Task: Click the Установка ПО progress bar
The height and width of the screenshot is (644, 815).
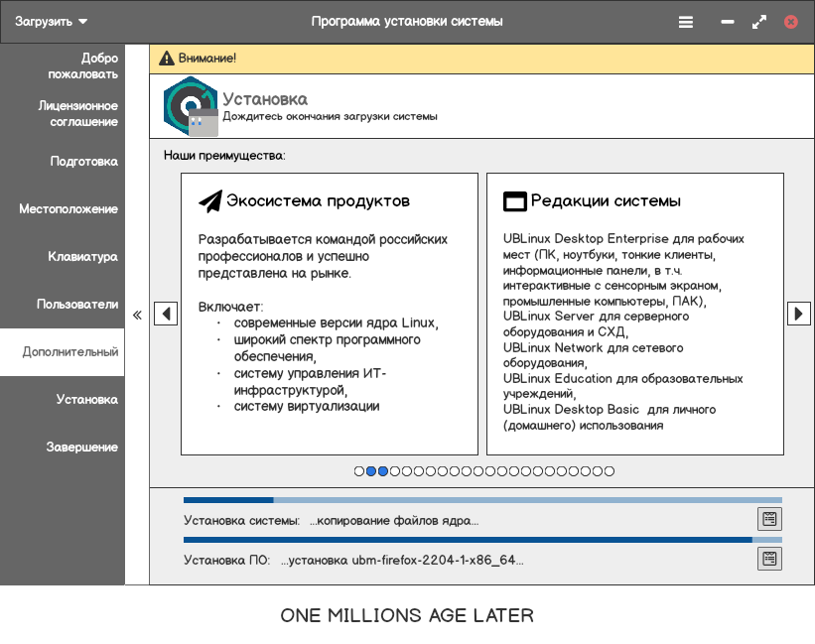Action: pos(482,540)
